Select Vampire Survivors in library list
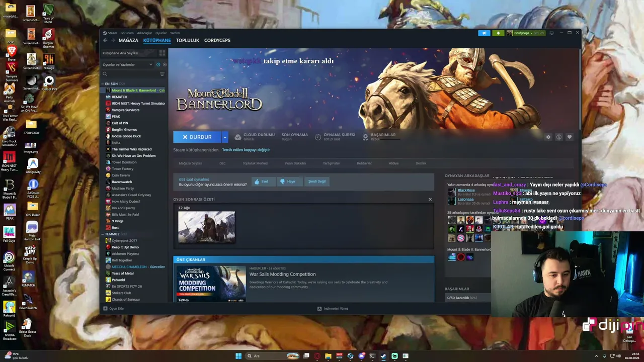The image size is (644, 362). coord(125,110)
